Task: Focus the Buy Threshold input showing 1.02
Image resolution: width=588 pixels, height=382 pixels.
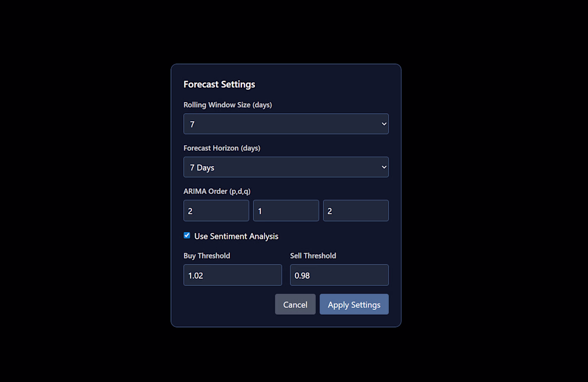Action: [233, 275]
